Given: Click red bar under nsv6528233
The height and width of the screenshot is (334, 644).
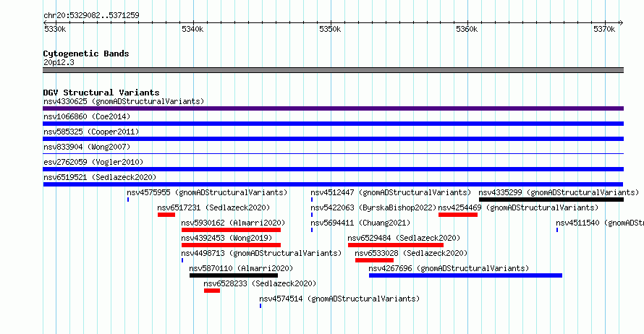Looking at the screenshot, I should (212, 291).
